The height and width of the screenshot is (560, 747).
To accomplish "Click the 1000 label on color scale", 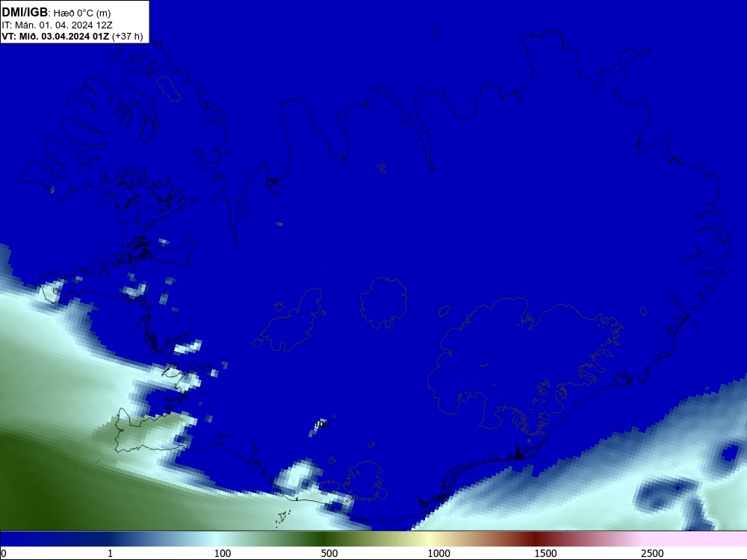I will [438, 553].
